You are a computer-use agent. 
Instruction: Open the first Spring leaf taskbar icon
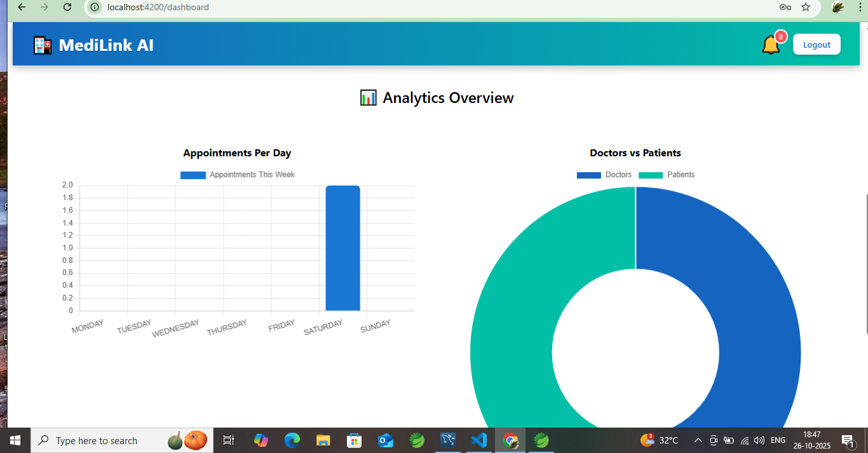pos(417,440)
